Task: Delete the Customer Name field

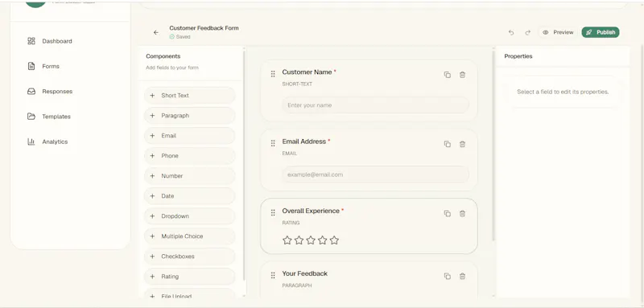Action: (x=462, y=75)
